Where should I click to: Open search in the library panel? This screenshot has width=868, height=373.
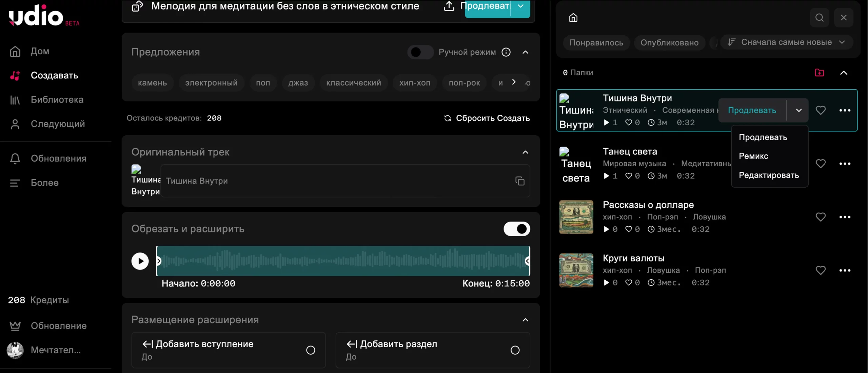pyautogui.click(x=819, y=18)
